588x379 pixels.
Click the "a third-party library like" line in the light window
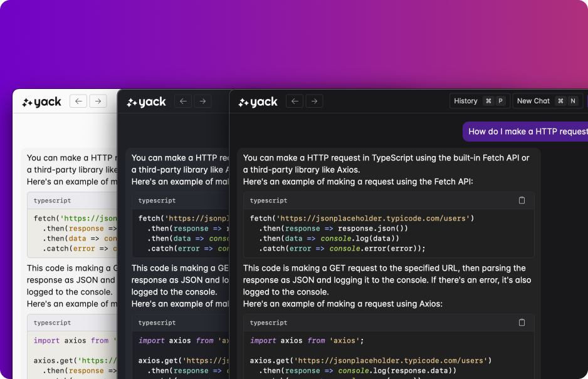71,170
